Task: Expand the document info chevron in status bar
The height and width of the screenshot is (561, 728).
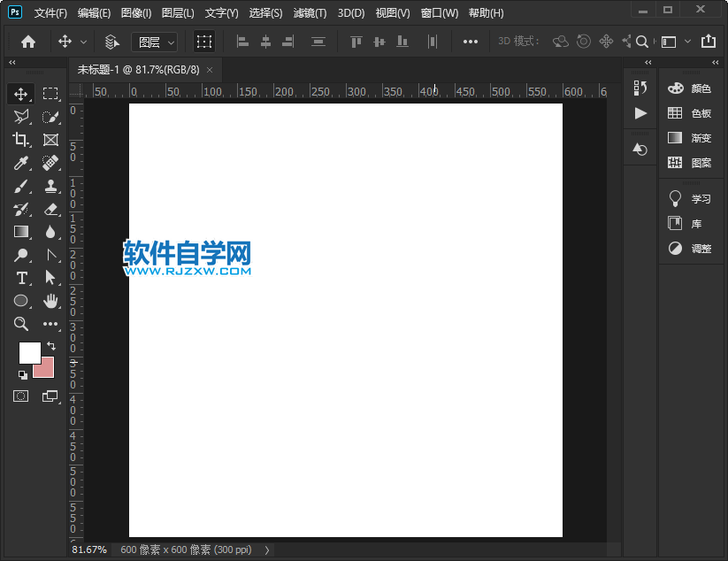Action: point(266,549)
